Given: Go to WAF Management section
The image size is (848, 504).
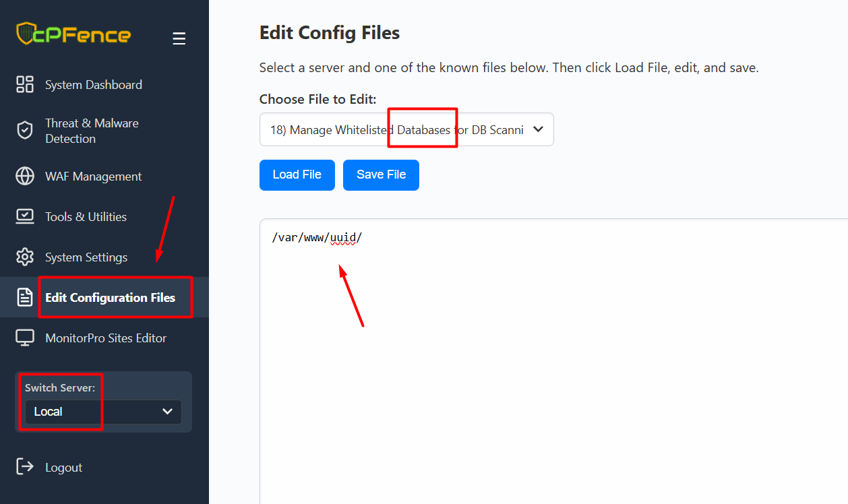Looking at the screenshot, I should pos(93,177).
